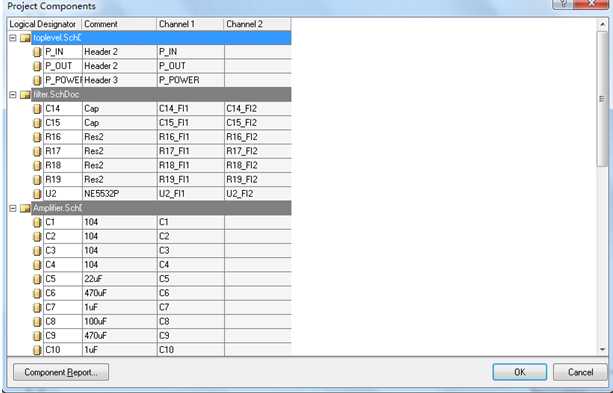Click the component icon beside R18
Screen dimensions: 613x393
point(37,165)
